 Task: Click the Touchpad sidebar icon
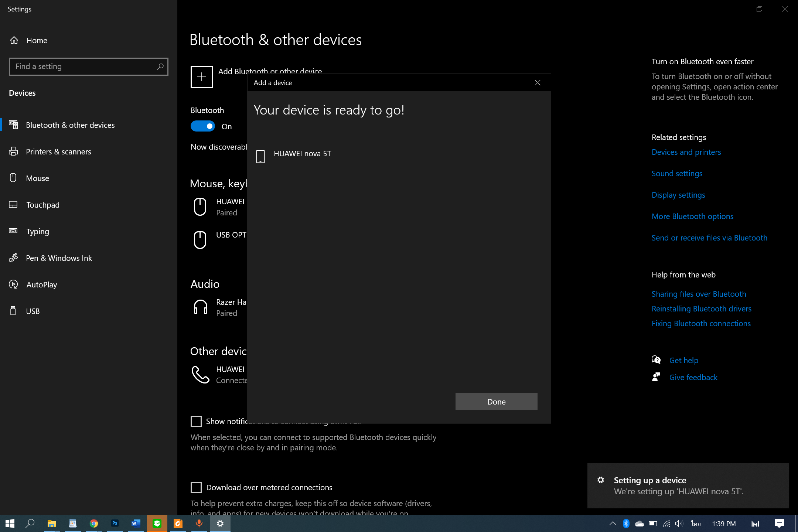pyautogui.click(x=13, y=204)
